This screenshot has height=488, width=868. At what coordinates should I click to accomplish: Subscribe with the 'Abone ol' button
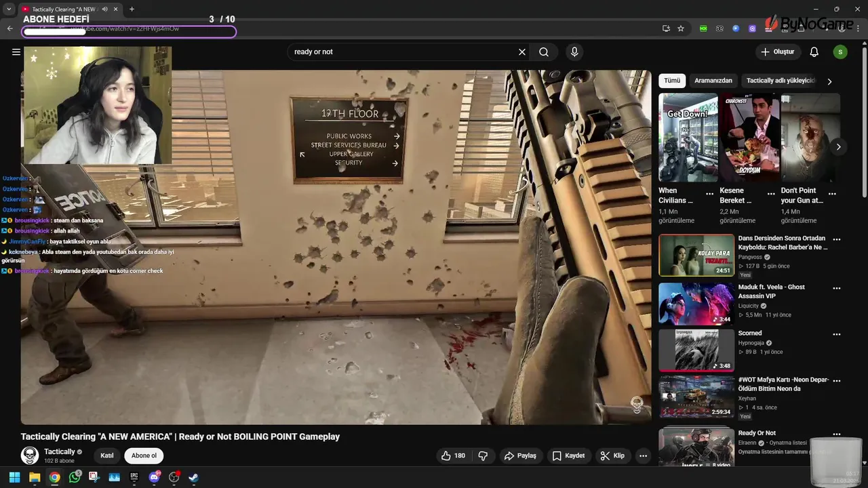[144, 455]
